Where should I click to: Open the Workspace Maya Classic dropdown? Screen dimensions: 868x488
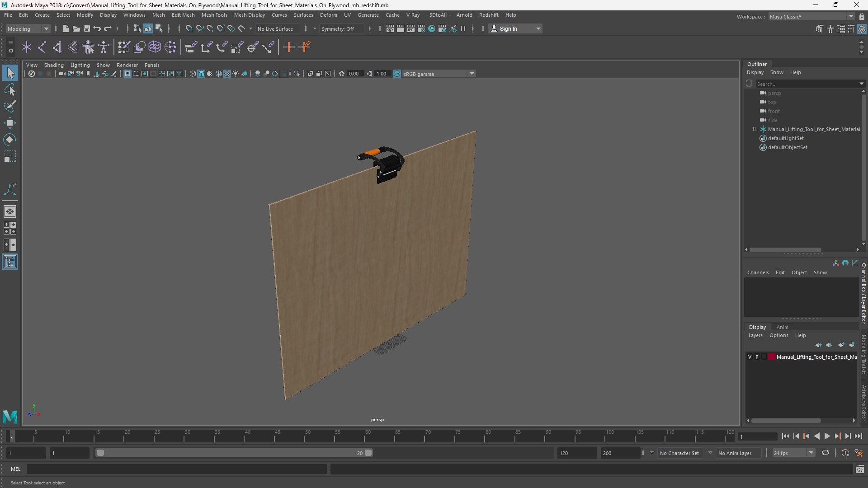[811, 16]
